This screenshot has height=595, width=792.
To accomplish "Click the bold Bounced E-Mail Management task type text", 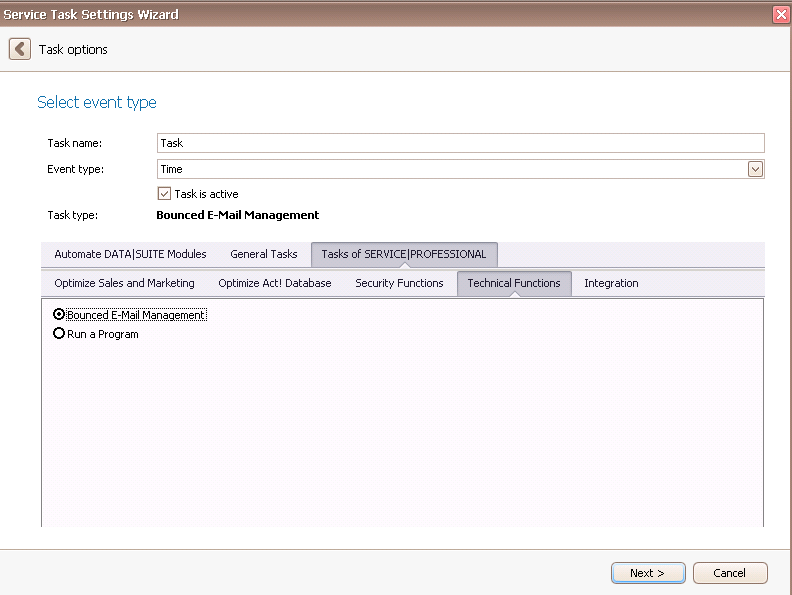I will [237, 215].
